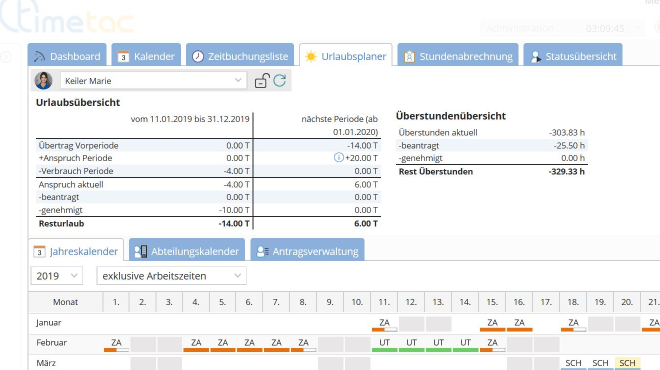Open the Dashboard tab
This screenshot has width=660, height=370.
pos(67,56)
